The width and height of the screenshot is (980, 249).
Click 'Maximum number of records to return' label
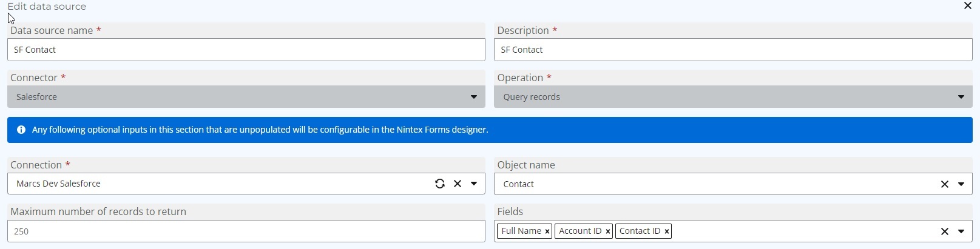[98, 211]
